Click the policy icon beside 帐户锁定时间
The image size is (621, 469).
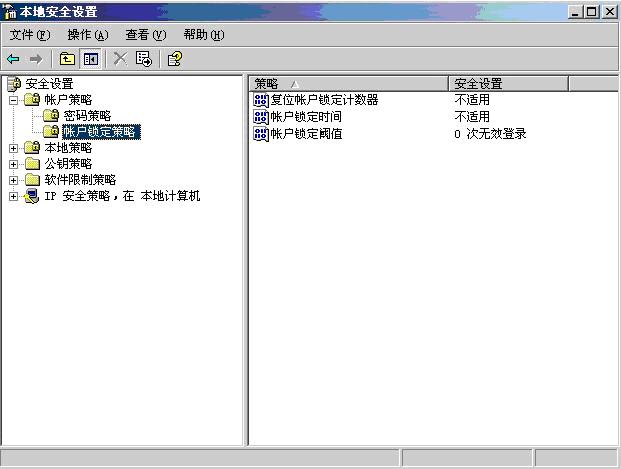tap(261, 117)
